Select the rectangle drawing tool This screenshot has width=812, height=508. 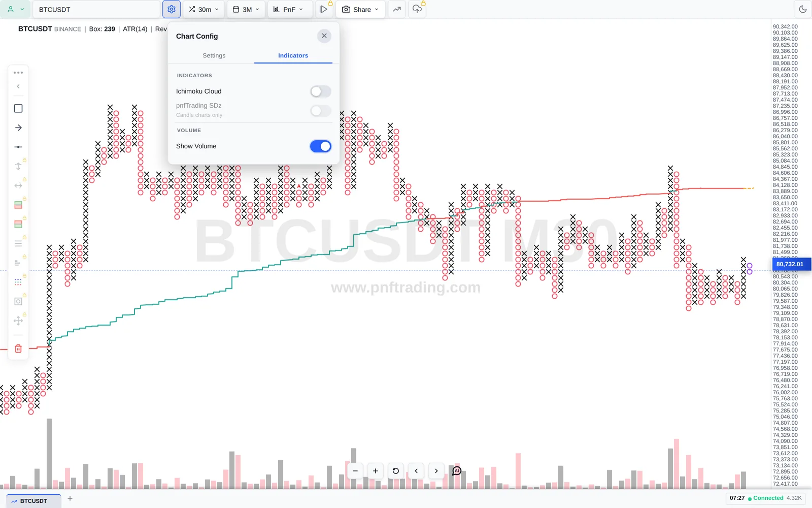pos(18,108)
